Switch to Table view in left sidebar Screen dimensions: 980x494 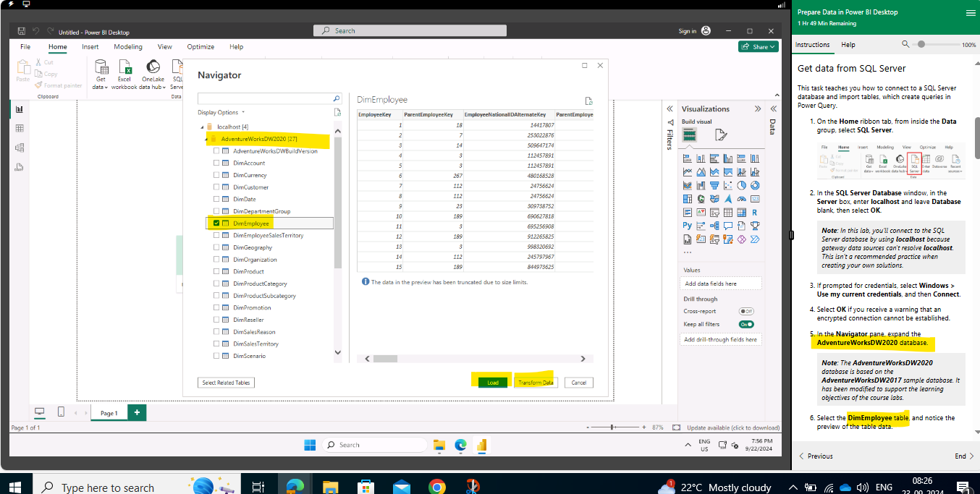(20, 128)
